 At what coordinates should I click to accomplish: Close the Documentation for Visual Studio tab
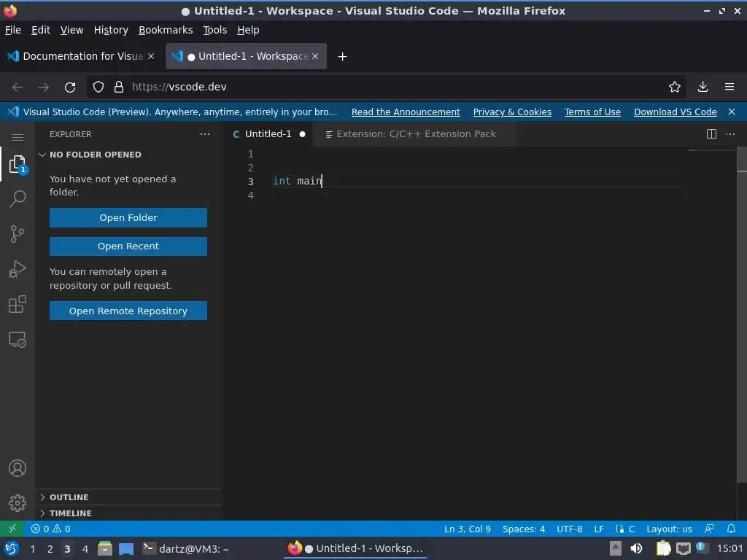(x=151, y=56)
